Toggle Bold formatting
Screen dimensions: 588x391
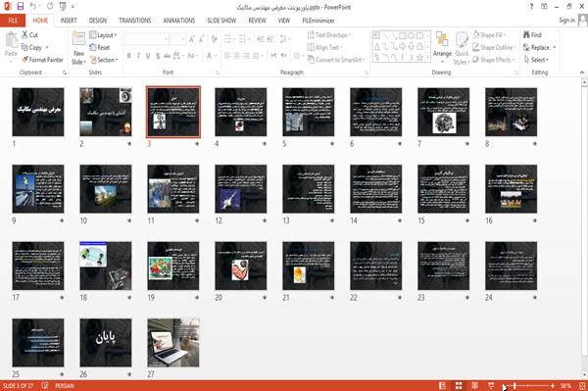pyautogui.click(x=129, y=56)
